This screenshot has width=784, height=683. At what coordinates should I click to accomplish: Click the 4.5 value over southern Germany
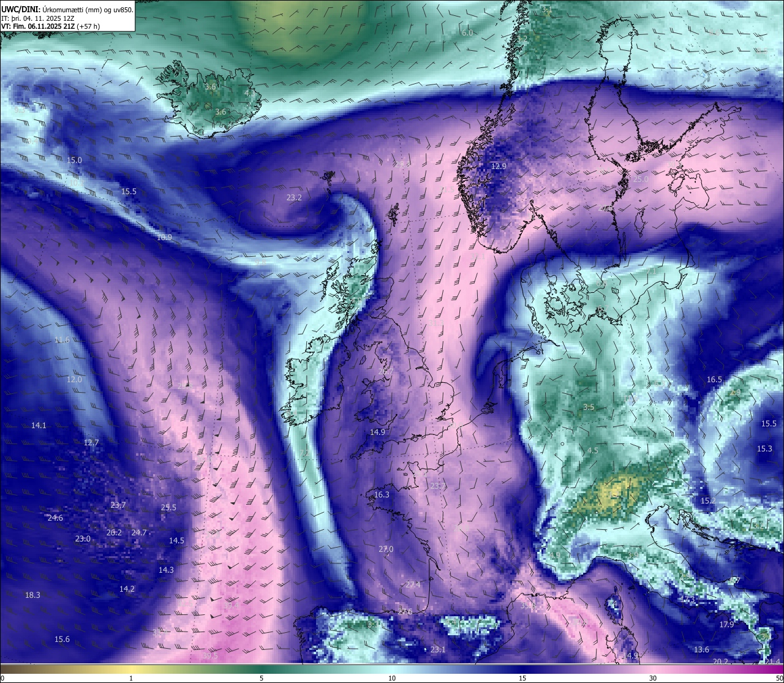[x=592, y=450]
